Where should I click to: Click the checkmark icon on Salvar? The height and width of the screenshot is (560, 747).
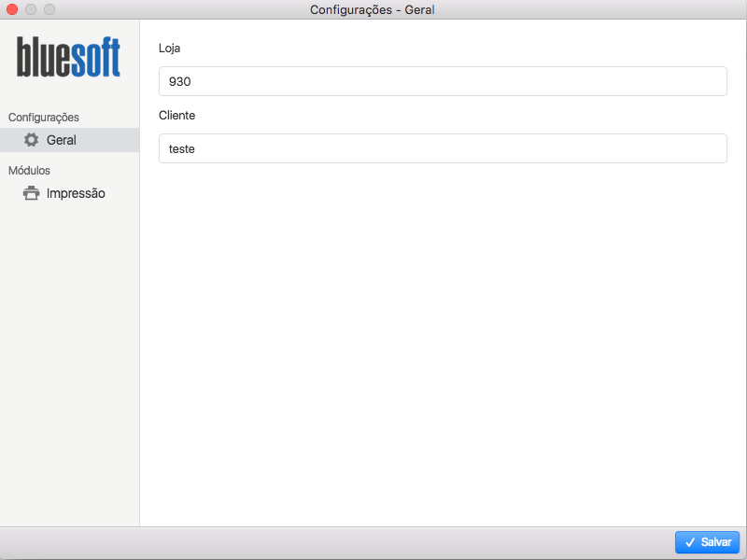point(690,542)
